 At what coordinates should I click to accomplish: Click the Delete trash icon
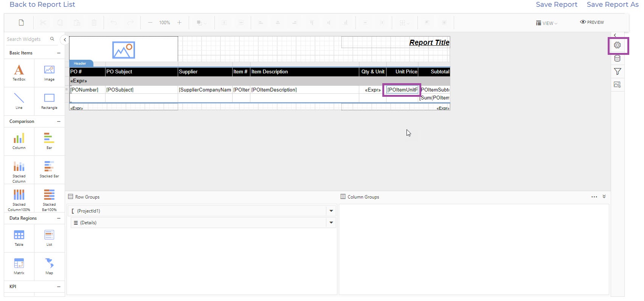[94, 23]
